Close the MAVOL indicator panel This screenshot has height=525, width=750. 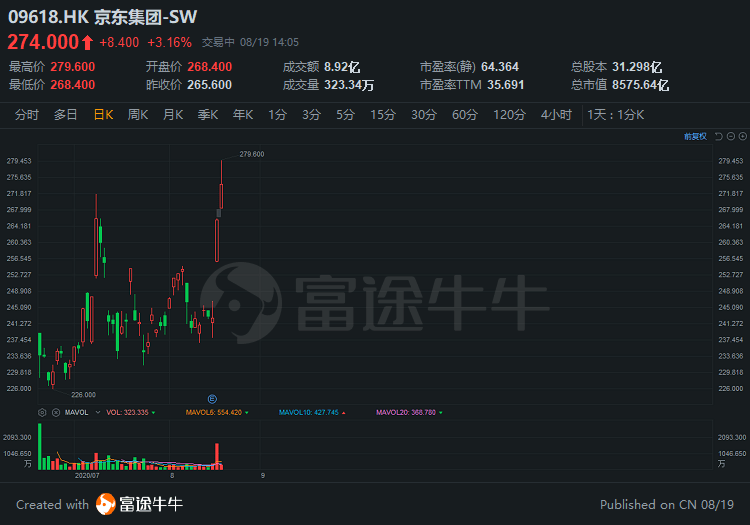[56, 412]
